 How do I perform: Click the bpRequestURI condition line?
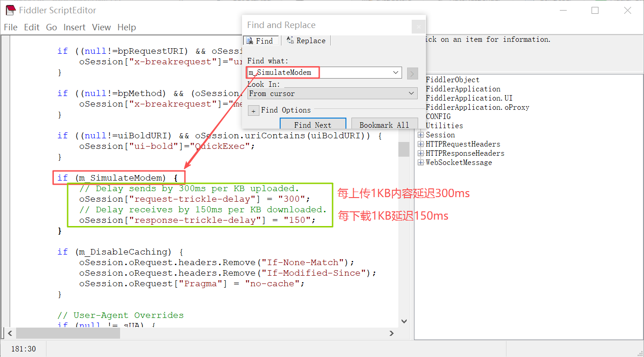tap(150, 51)
